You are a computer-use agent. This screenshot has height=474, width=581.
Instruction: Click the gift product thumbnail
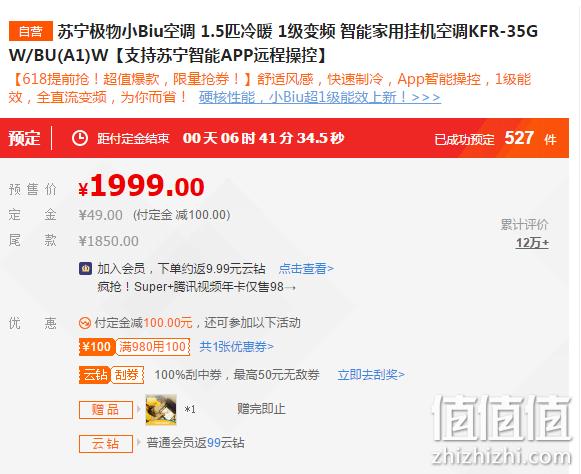click(x=161, y=410)
